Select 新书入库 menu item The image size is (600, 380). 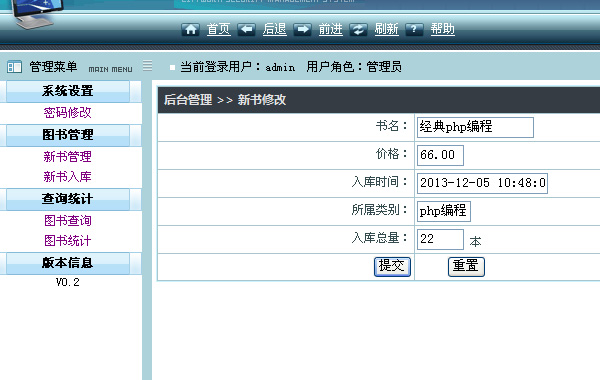(x=67, y=177)
